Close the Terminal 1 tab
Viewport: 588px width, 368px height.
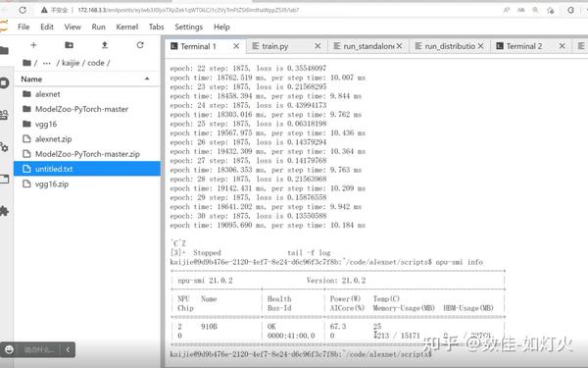(236, 46)
